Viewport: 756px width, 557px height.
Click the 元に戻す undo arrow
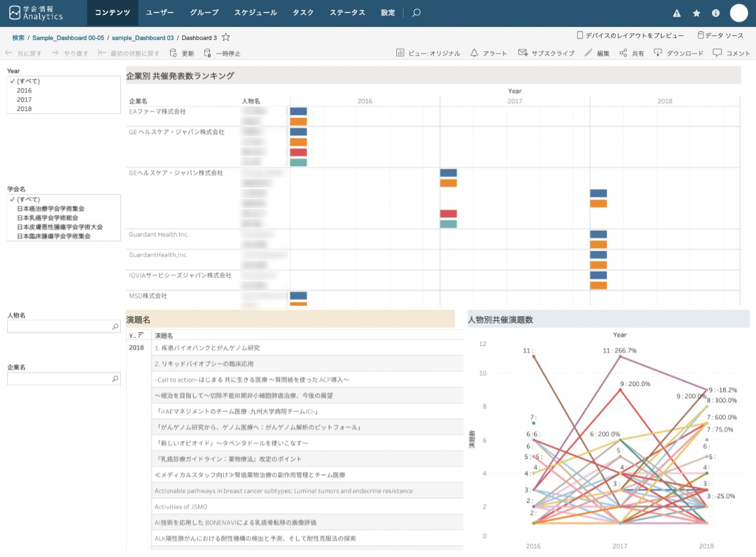(9, 53)
